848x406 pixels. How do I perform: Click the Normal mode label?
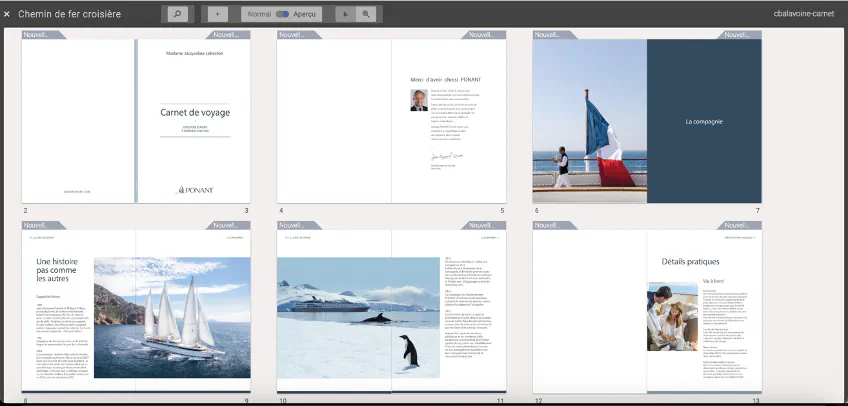click(258, 14)
